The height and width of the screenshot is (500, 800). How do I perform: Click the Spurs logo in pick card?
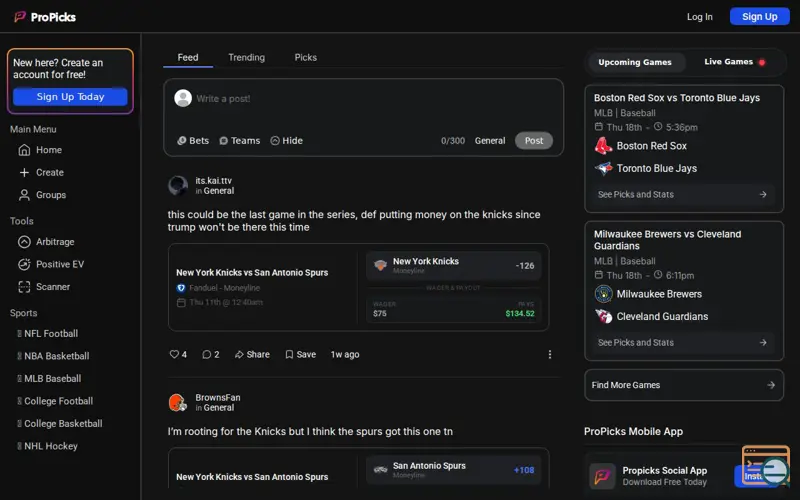click(x=380, y=469)
